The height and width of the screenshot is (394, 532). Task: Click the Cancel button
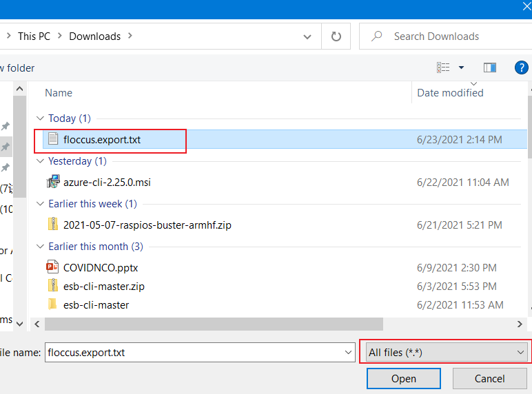click(489, 378)
